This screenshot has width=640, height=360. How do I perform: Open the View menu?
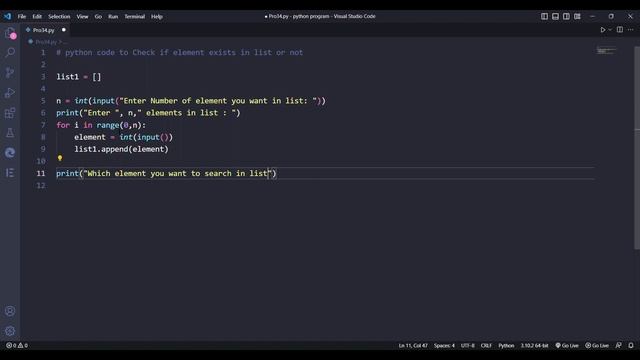tap(82, 17)
